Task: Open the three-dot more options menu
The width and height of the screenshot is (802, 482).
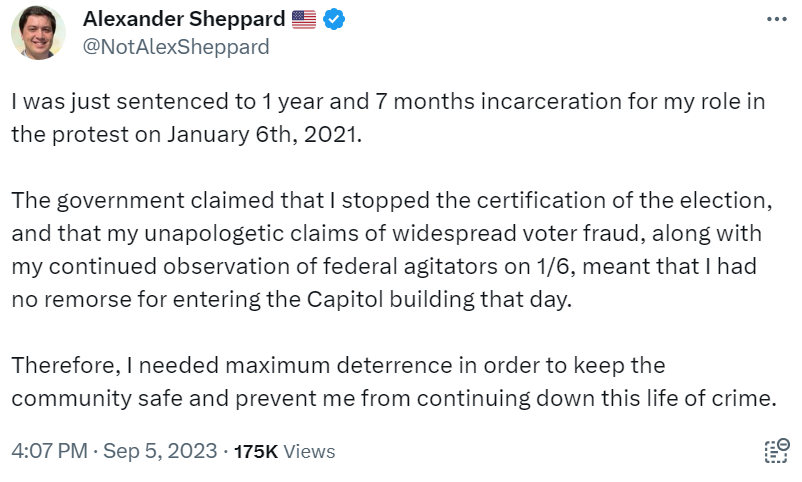Action: pyautogui.click(x=775, y=19)
